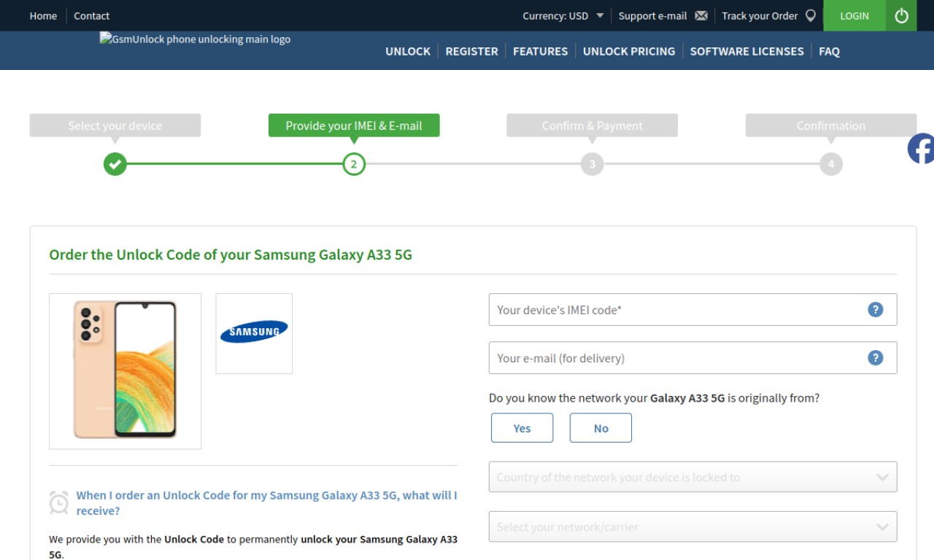Screen dimensions: 934x560
Task: Click the Order the Unlock Code heading
Action: (x=231, y=254)
